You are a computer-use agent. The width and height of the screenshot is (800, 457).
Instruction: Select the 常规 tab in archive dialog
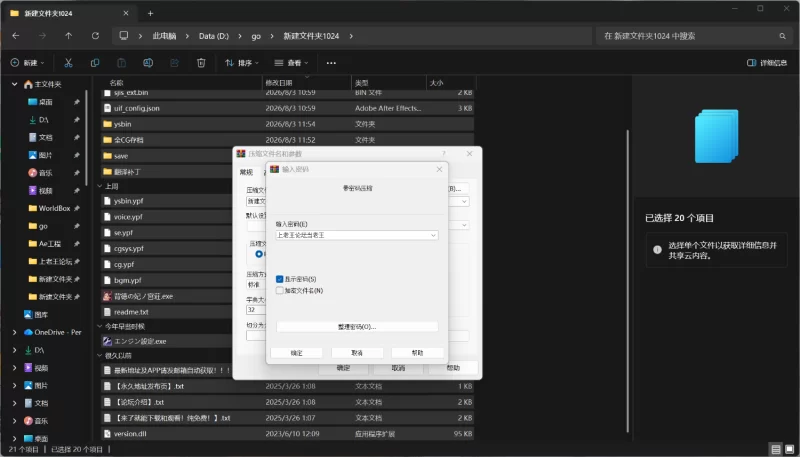tap(246, 172)
